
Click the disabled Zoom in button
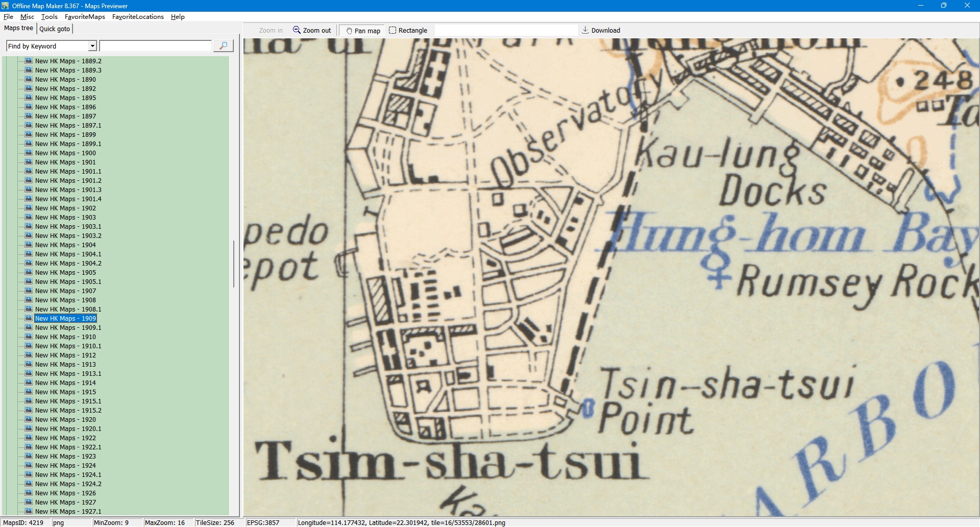(271, 31)
